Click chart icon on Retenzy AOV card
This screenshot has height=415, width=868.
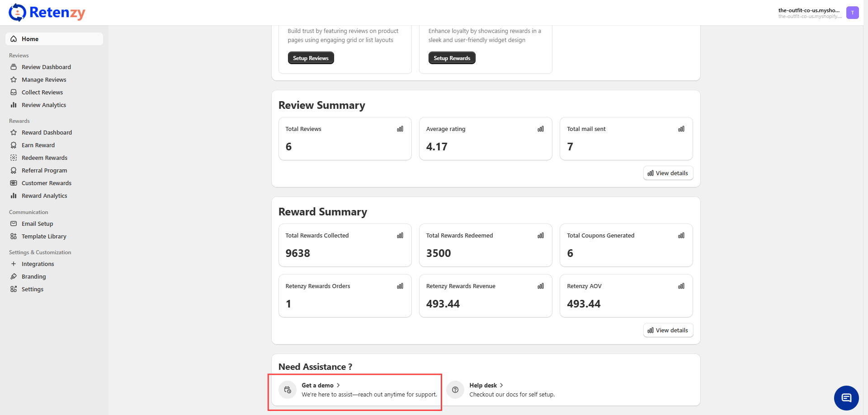(x=681, y=286)
